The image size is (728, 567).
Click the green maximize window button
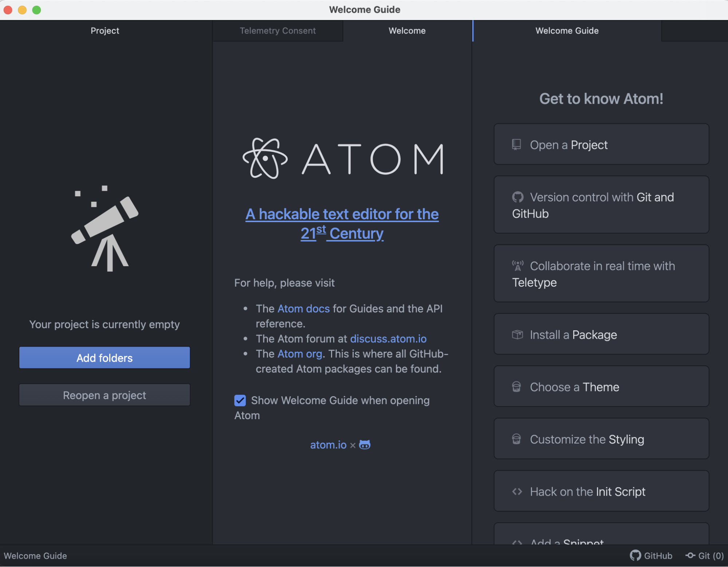click(x=36, y=10)
